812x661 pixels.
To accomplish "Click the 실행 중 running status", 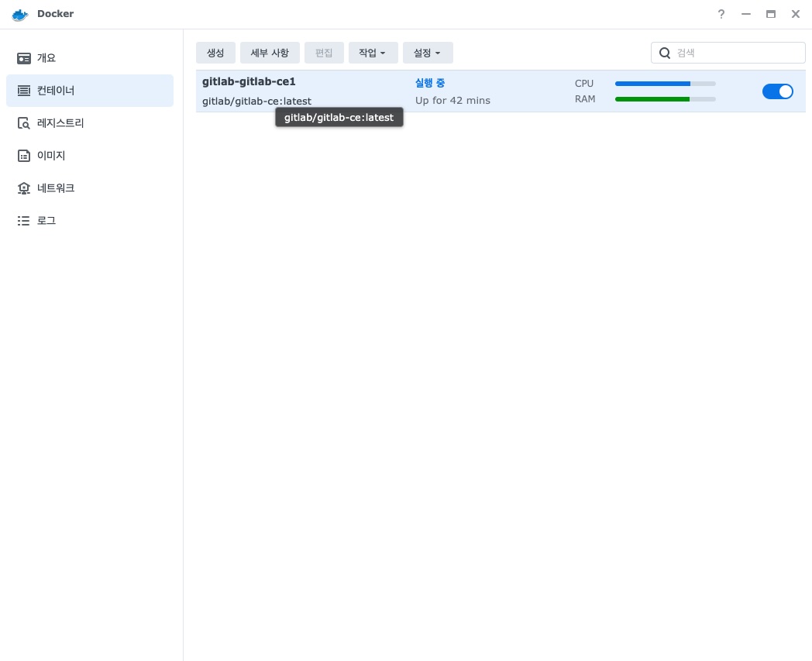I will pos(430,83).
